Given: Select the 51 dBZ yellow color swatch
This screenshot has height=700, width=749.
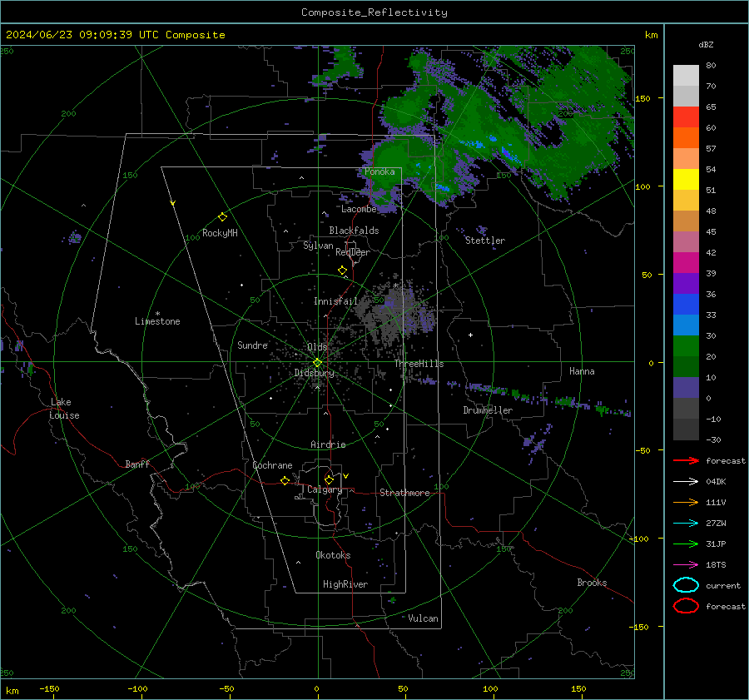Looking at the screenshot, I should pos(686,180).
